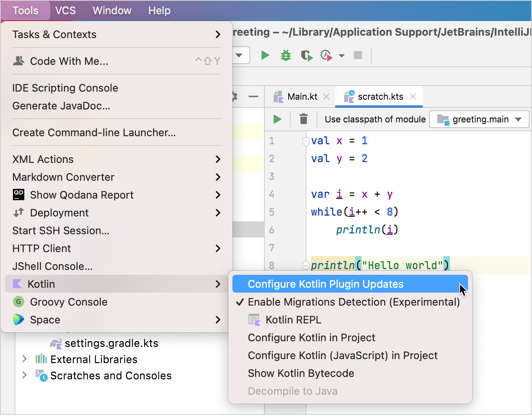The height and width of the screenshot is (415, 532).
Task: Open the profiler dropdown arrow
Action: pyautogui.click(x=341, y=56)
